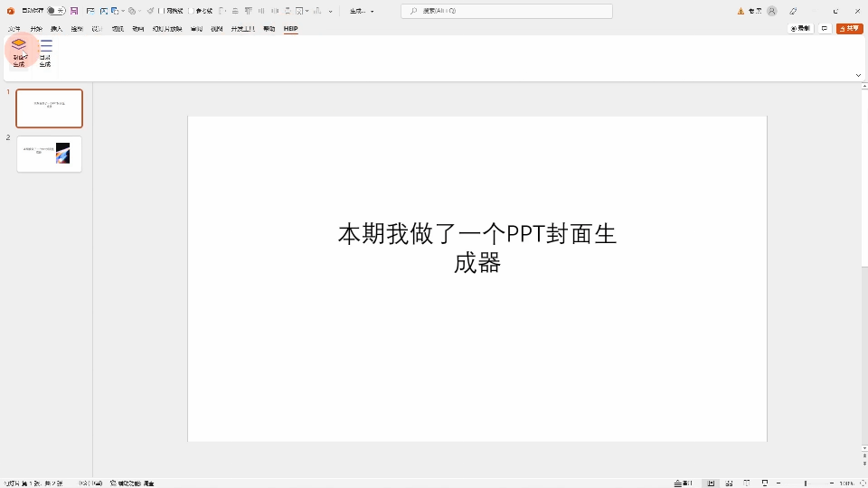Switch to Slide Sorter view icon
Image resolution: width=868 pixels, height=488 pixels.
click(729, 483)
